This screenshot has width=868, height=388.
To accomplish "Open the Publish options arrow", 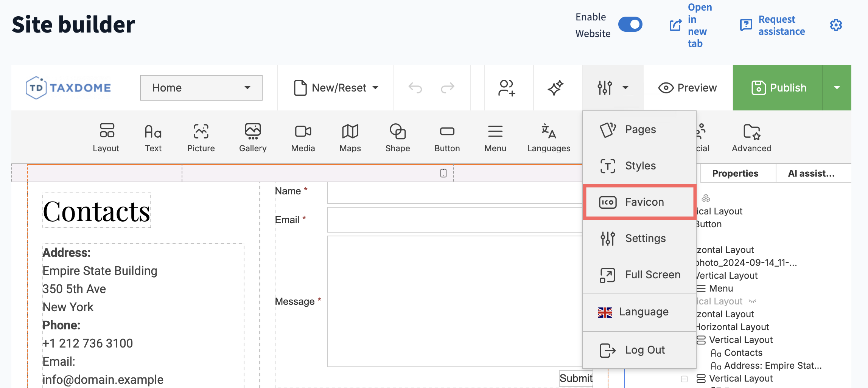I will point(837,88).
